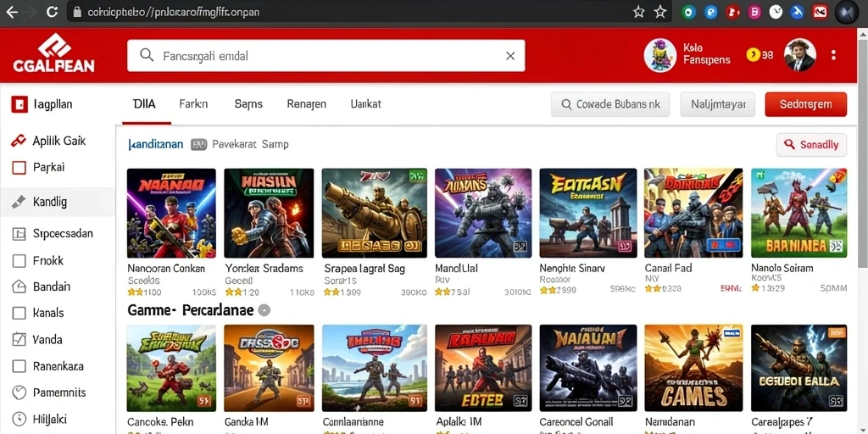This screenshot has width=868, height=434.
Task: Open the three-dot vertical menu
Action: (834, 55)
